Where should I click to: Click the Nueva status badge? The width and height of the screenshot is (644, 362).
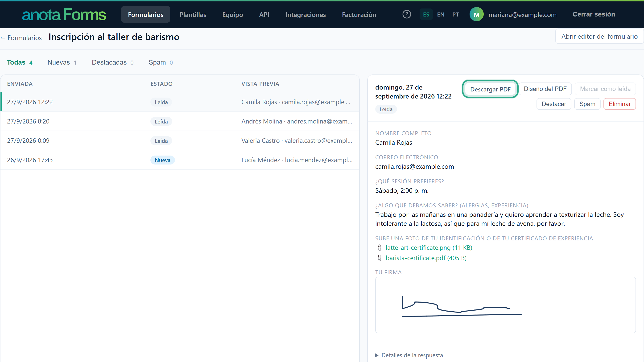tap(162, 160)
